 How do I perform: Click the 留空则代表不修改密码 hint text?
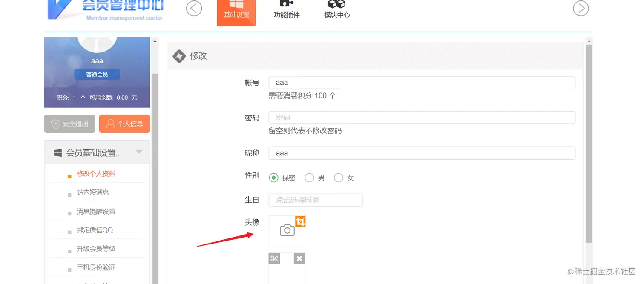tap(305, 131)
